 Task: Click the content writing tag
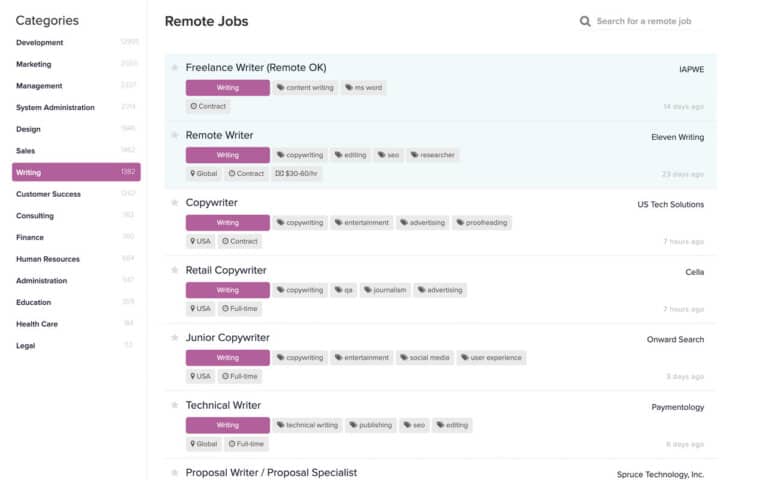pos(305,88)
